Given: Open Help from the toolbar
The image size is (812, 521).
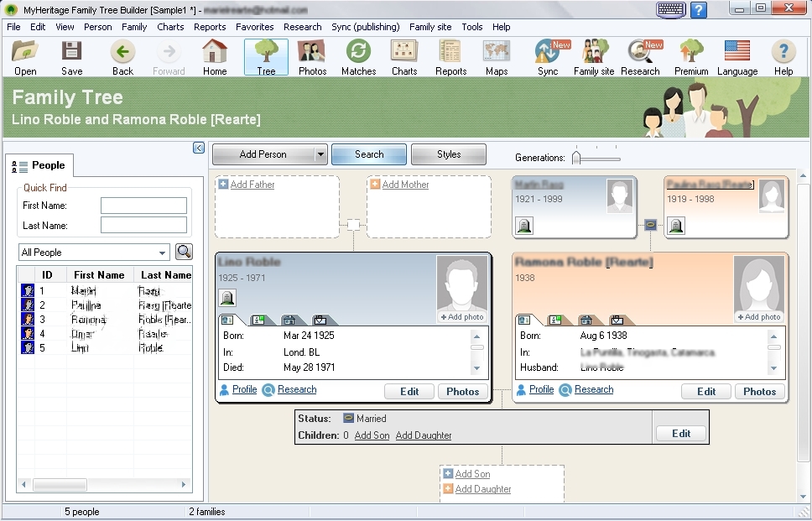Looking at the screenshot, I should (x=783, y=58).
